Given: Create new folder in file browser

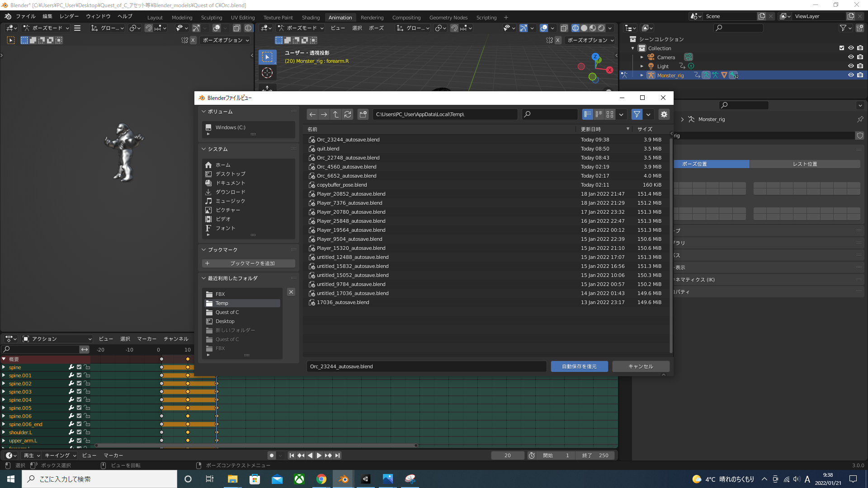Looking at the screenshot, I should pos(363,114).
